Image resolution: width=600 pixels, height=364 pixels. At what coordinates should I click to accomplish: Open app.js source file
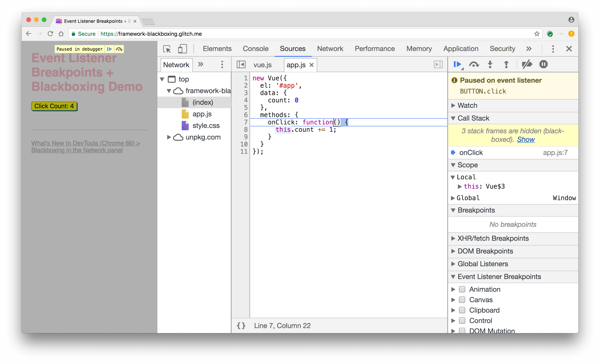pos(202,113)
